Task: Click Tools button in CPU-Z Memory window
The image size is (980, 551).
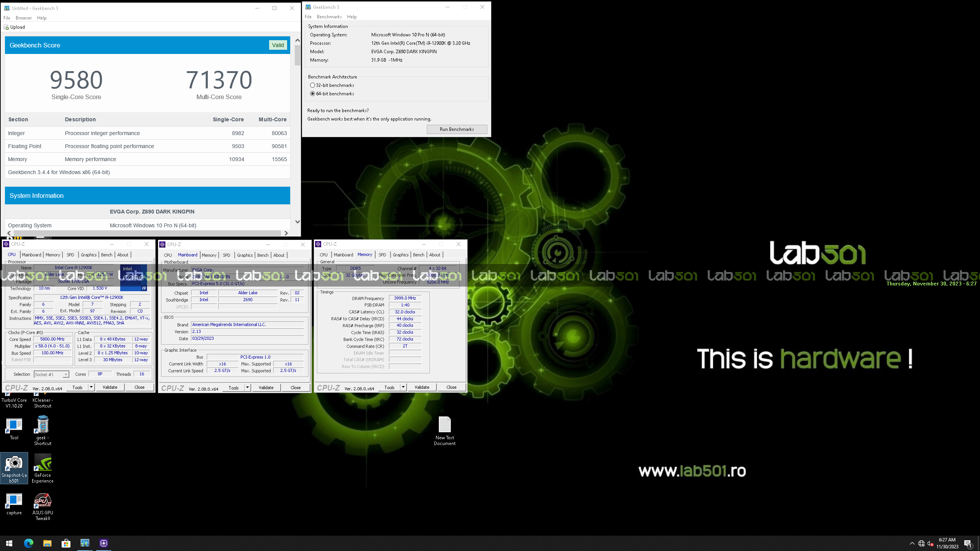Action: coord(389,387)
